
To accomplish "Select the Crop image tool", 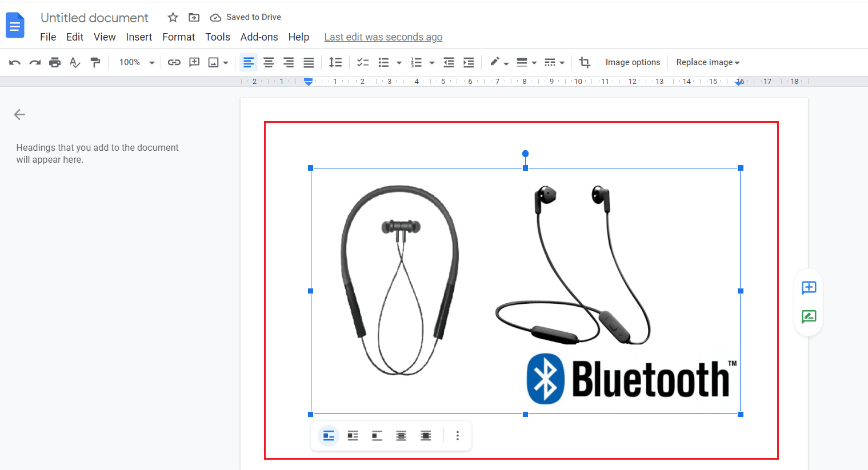I will (584, 62).
